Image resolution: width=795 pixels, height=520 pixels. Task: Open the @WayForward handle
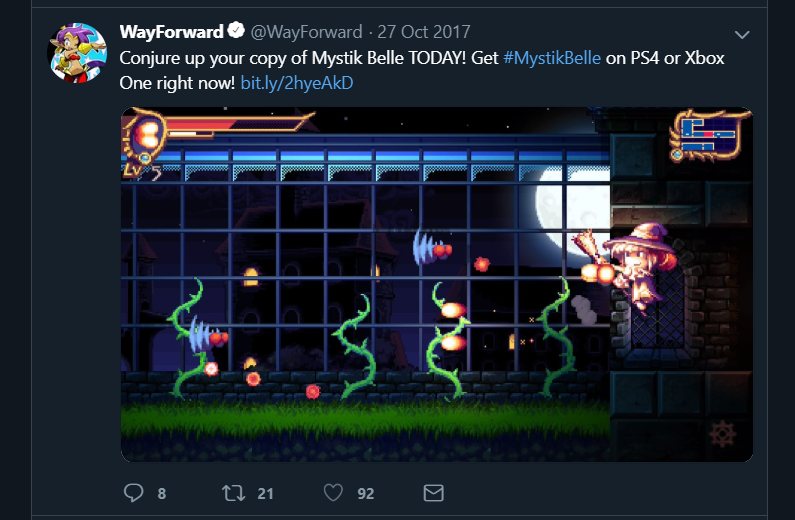(x=306, y=32)
